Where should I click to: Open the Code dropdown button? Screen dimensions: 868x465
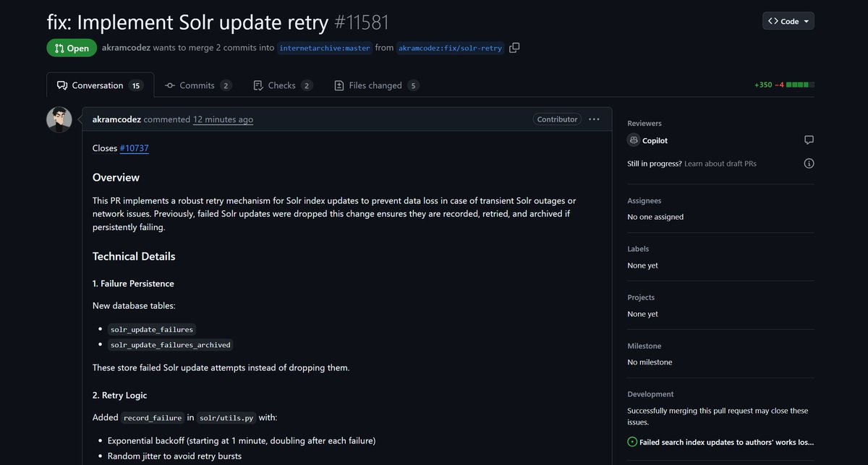[788, 21]
